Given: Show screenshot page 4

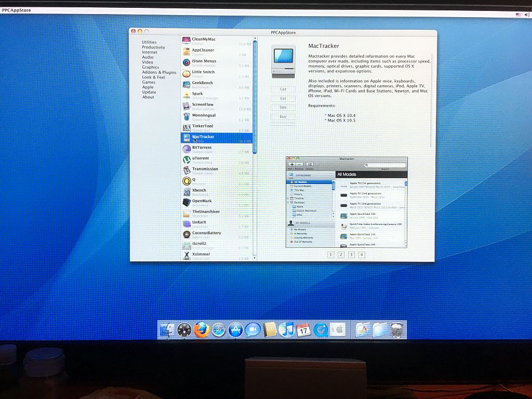Looking at the screenshot, I should click(x=362, y=255).
